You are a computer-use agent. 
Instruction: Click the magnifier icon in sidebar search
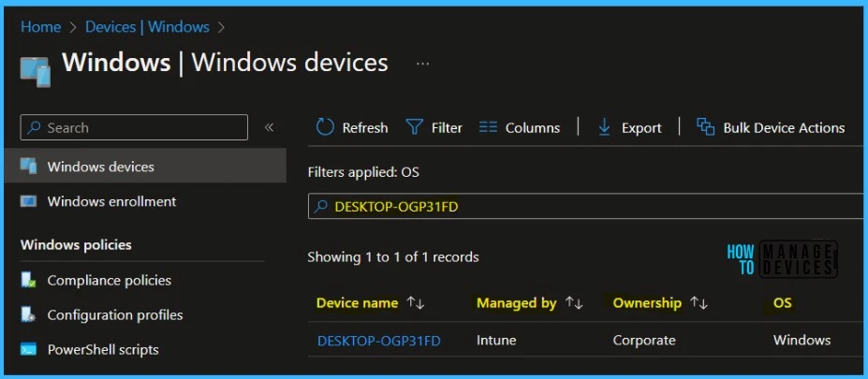pos(34,128)
